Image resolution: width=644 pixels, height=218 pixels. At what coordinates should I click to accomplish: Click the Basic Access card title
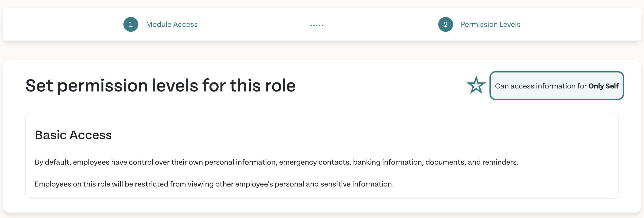tap(73, 135)
